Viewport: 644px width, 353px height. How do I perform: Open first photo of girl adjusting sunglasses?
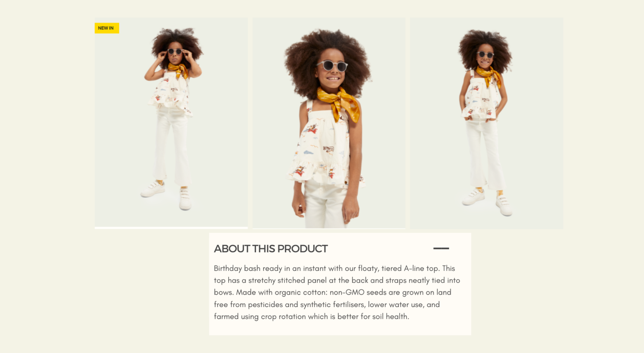pos(171,122)
